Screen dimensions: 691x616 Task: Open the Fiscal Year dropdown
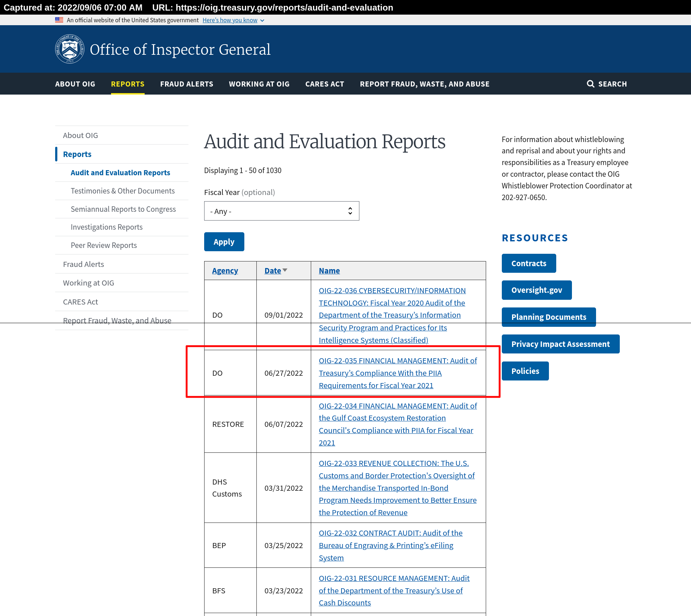click(x=282, y=211)
